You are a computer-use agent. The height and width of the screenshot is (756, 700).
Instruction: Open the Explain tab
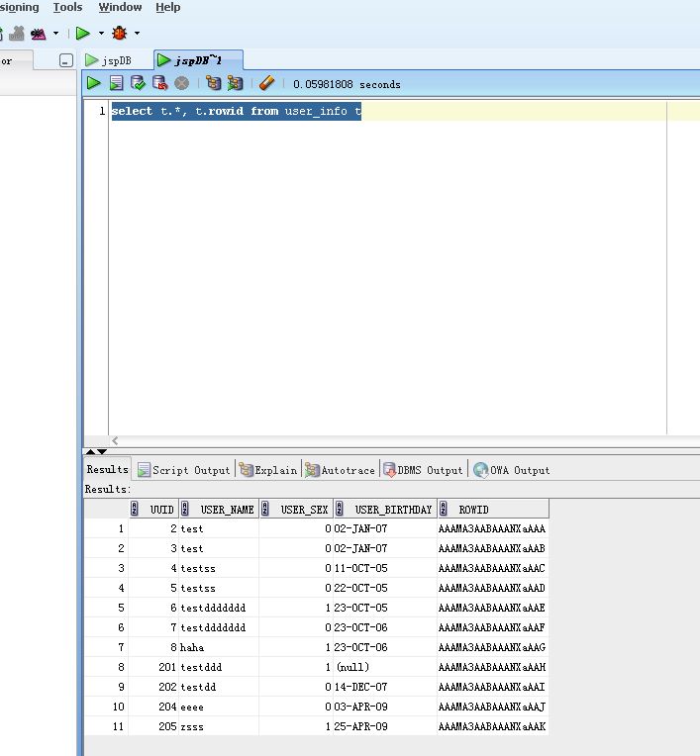pos(268,470)
